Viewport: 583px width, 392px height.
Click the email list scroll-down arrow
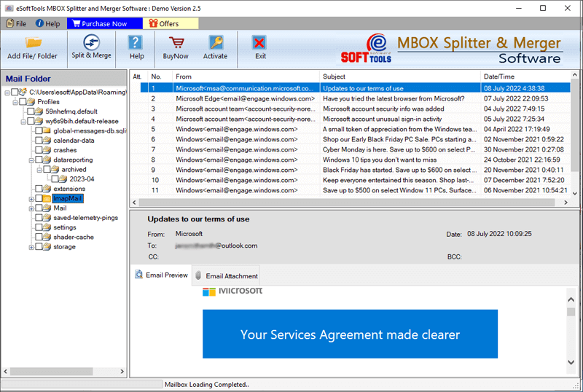pyautogui.click(x=575, y=193)
